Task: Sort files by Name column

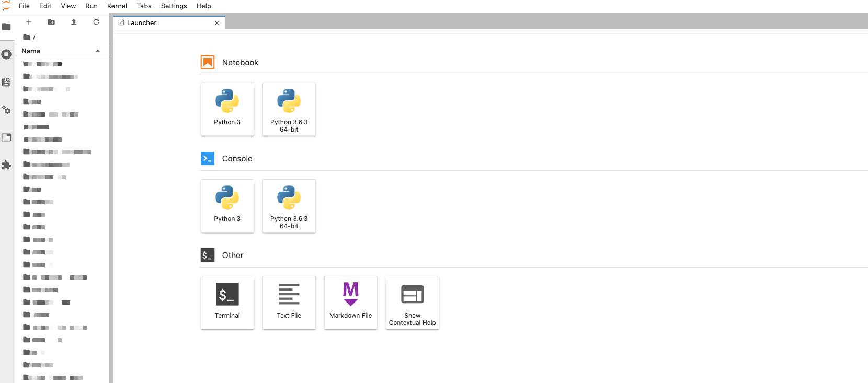Action: pyautogui.click(x=62, y=51)
